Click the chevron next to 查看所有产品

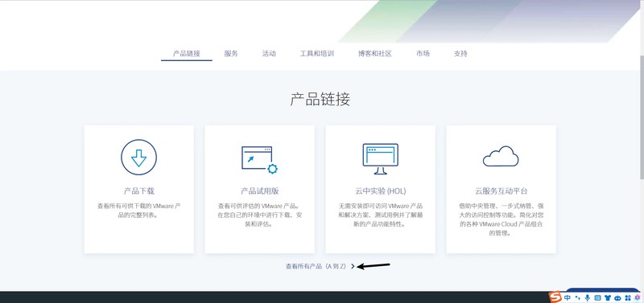(x=353, y=266)
